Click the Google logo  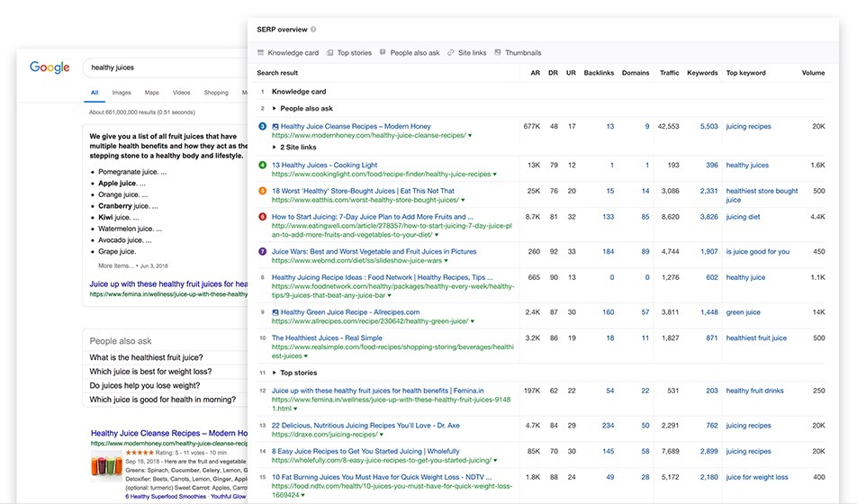(x=50, y=67)
